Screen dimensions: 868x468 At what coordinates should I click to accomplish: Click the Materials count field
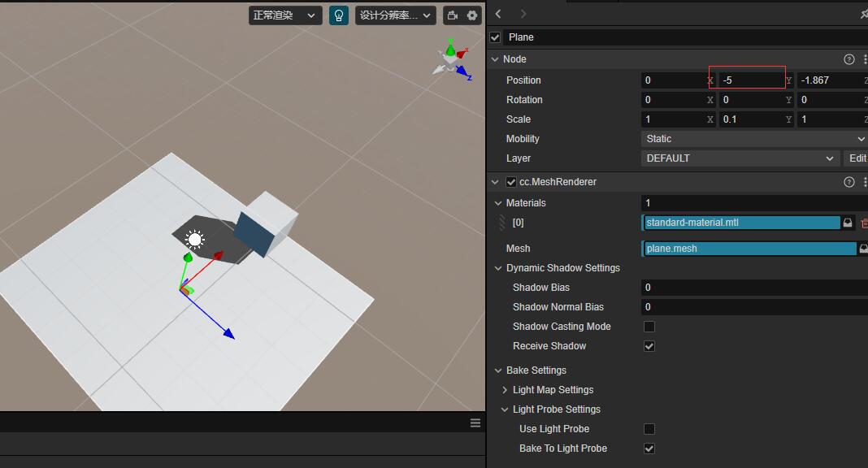click(x=754, y=203)
